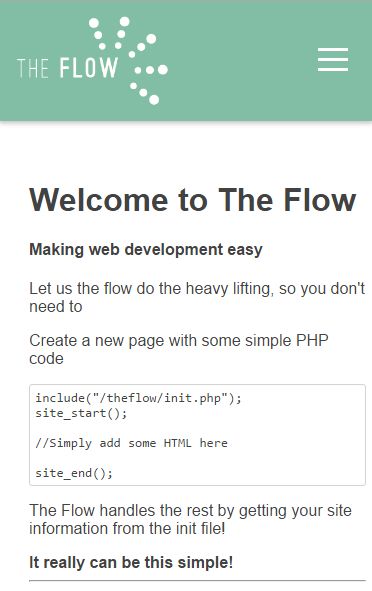Click the horizontal divider line at bottom
The height and width of the screenshot is (591, 372).
(197, 581)
